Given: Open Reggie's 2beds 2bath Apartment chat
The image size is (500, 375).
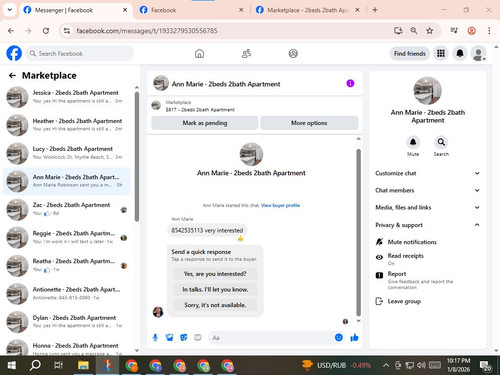Looking at the screenshot, I should pyautogui.click(x=67, y=237).
